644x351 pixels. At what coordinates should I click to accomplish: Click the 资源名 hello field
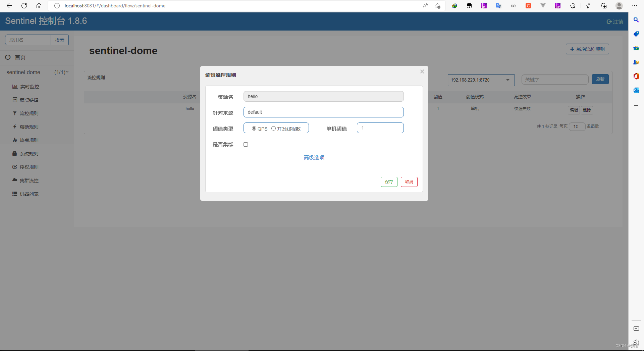323,96
